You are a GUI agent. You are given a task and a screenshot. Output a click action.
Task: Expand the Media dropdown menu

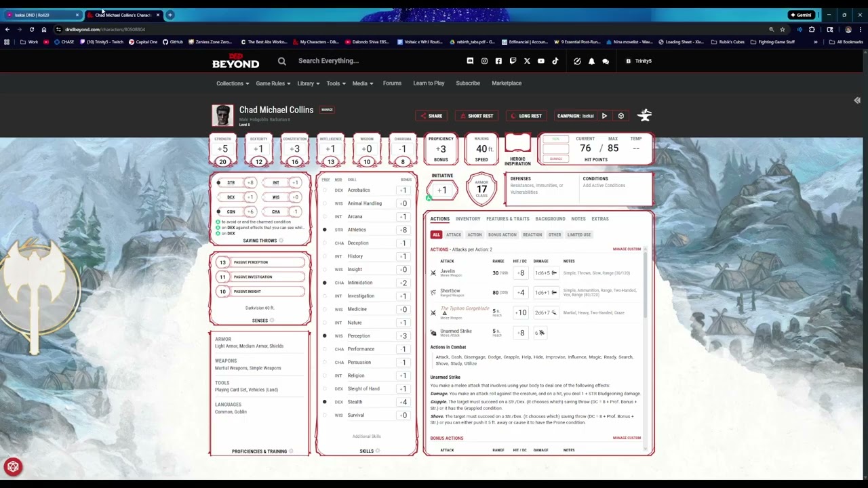point(363,83)
